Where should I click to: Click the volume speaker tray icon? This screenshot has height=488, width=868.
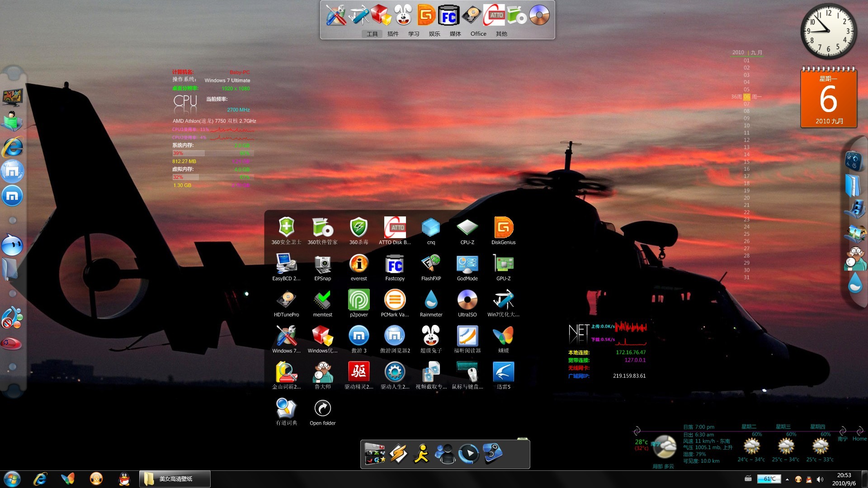820,479
